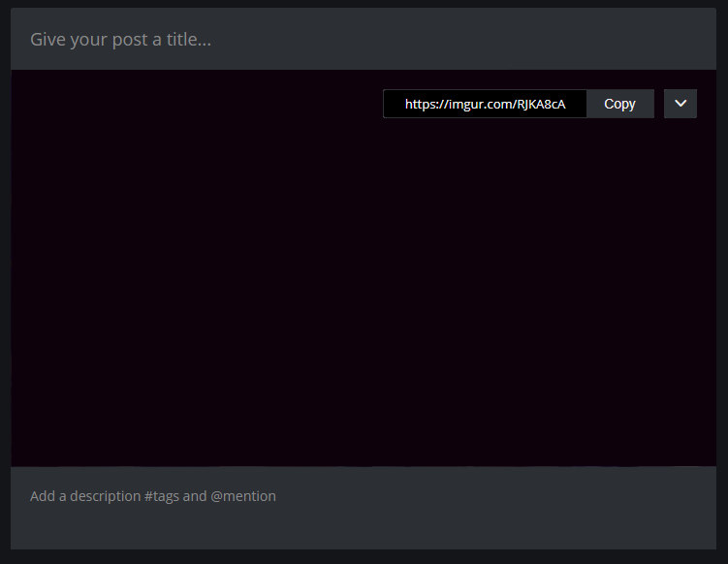This screenshot has height=564, width=728.
Task: Click the description placeholder under the image
Action: pos(153,496)
